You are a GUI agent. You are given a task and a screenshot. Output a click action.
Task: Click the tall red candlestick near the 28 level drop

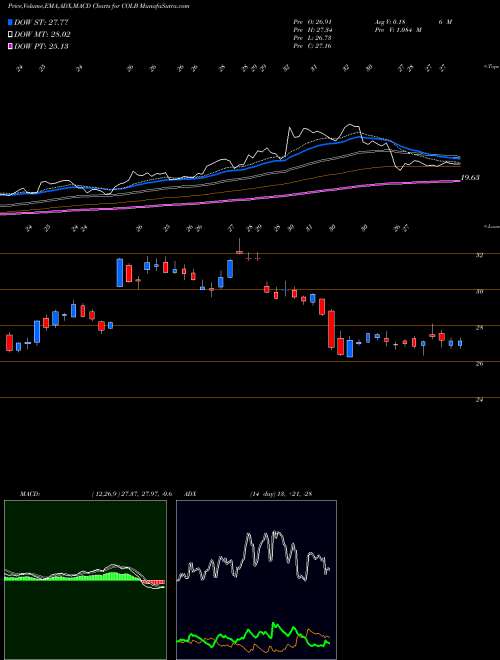pos(332,329)
